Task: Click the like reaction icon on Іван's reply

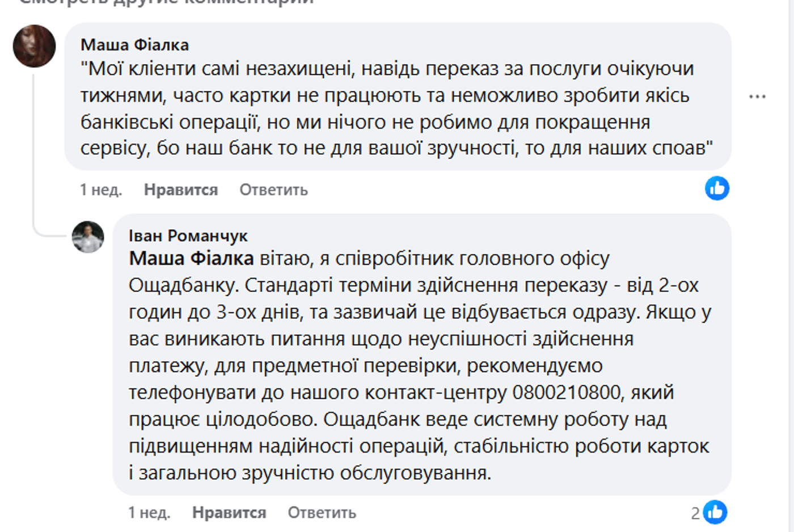Action: [x=715, y=512]
